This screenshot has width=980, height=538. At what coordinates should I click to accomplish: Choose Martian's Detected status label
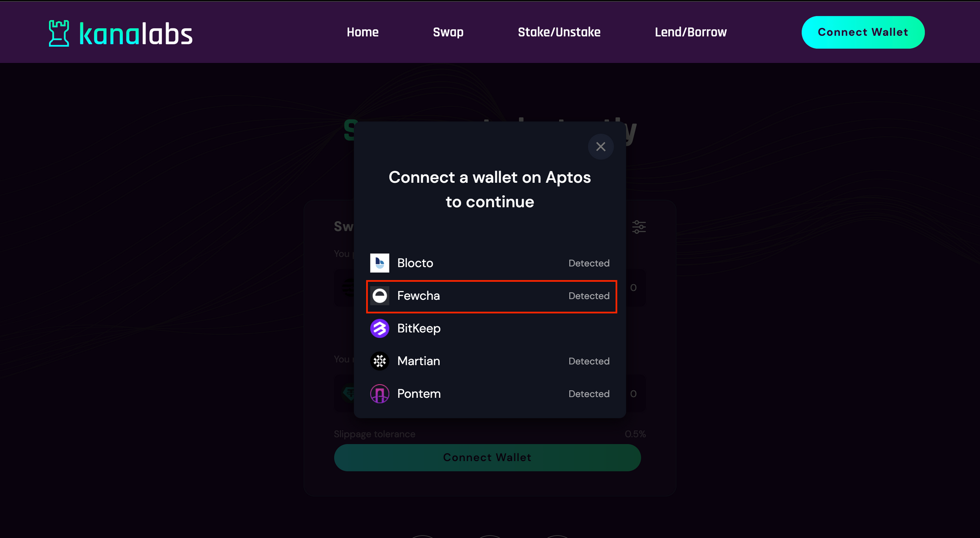tap(589, 361)
